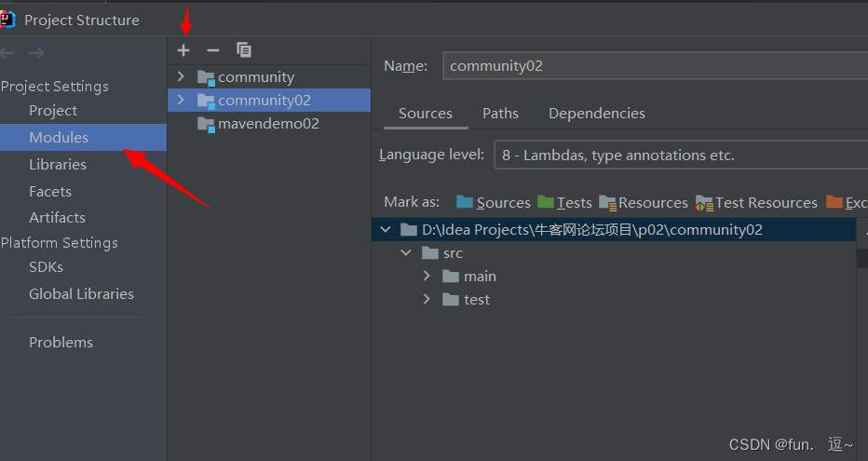The width and height of the screenshot is (868, 461).
Task: Expand the community module node
Action: tap(181, 76)
